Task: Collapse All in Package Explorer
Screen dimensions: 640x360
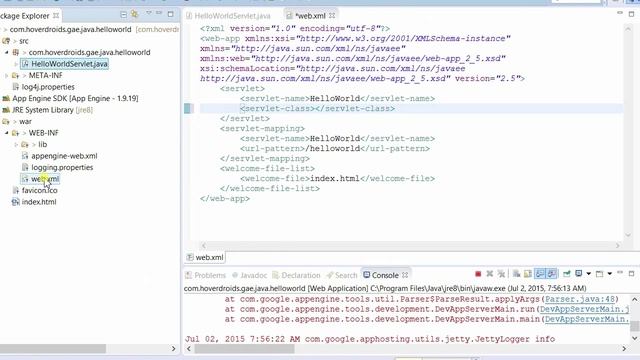Action: pyautogui.click(x=123, y=15)
